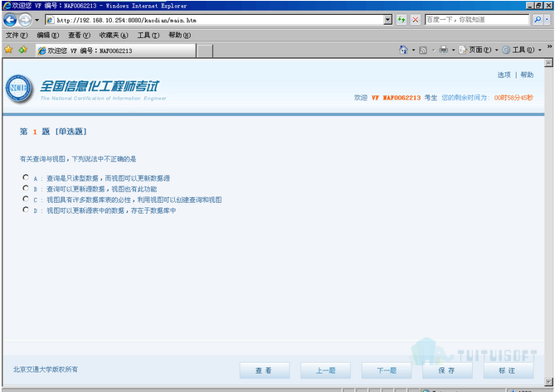Open the 工具(T) menu

[x=148, y=35]
